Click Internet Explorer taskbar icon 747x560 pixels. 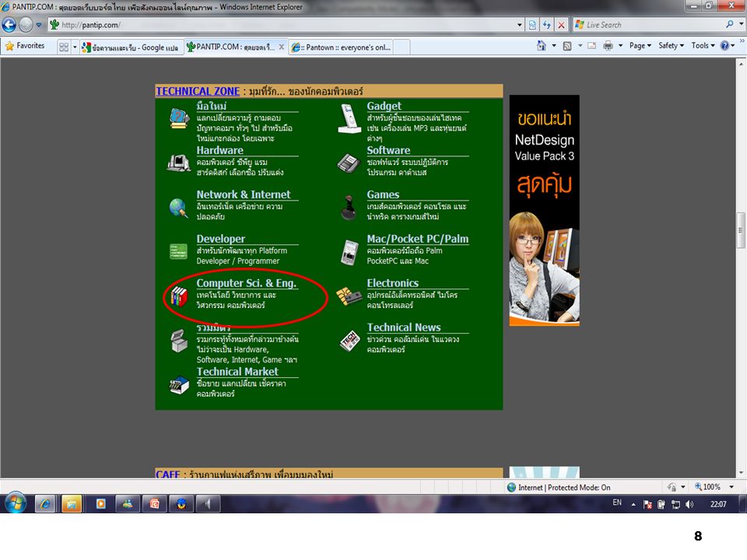45,504
